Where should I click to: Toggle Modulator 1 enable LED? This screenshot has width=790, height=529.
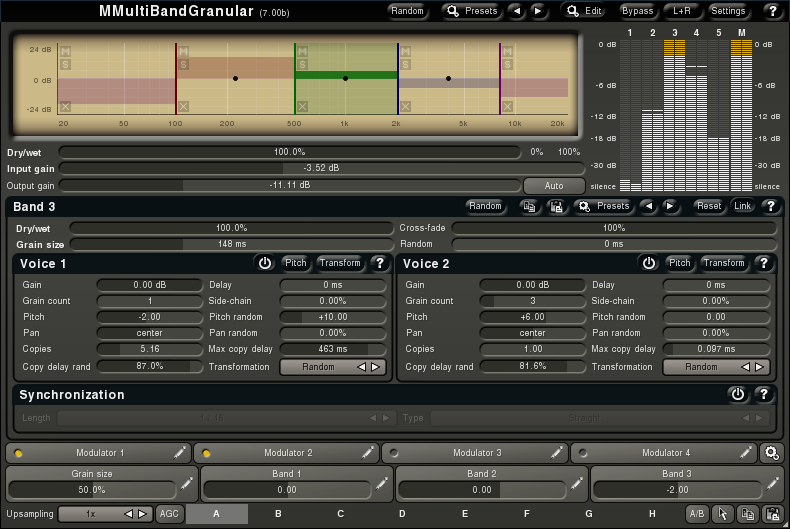point(18,453)
